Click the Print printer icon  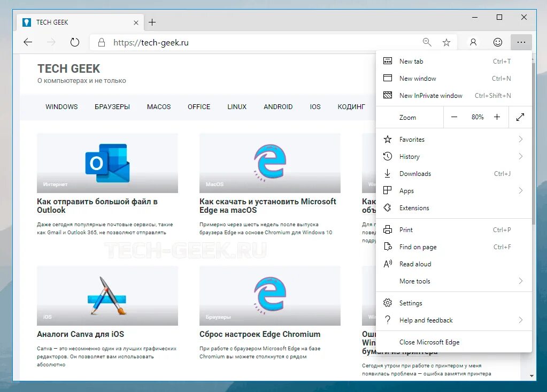pos(388,229)
